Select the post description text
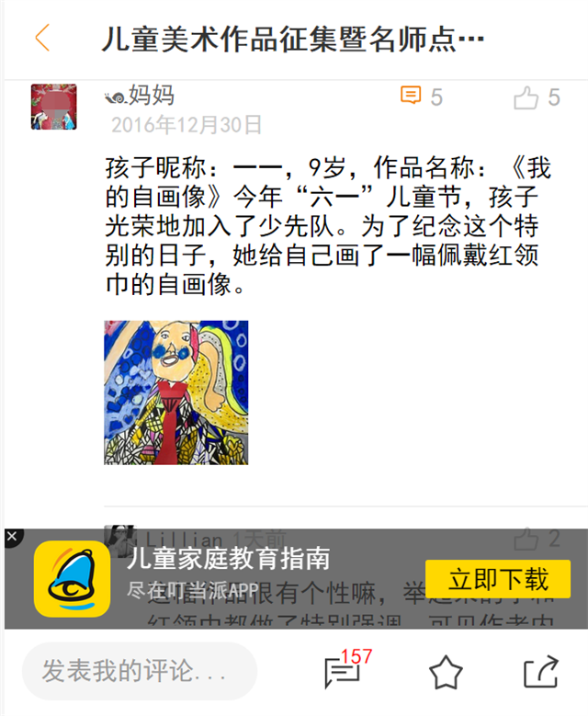The height and width of the screenshot is (716, 588). (328, 225)
